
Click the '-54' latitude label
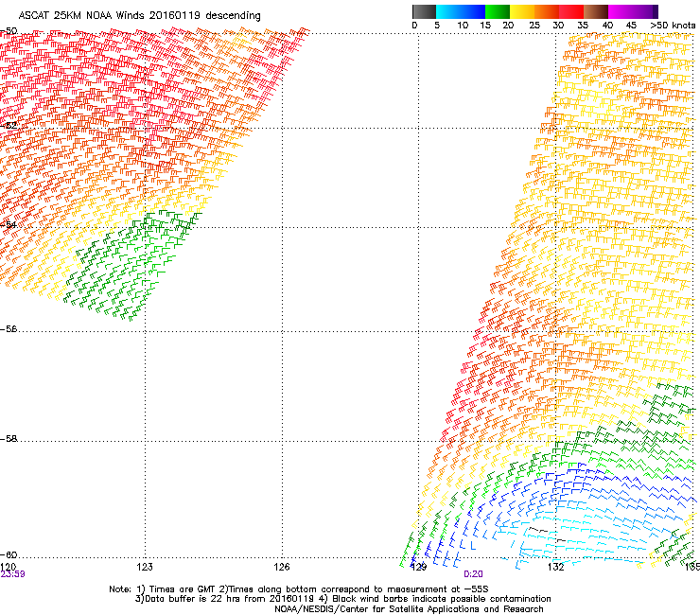coord(9,224)
